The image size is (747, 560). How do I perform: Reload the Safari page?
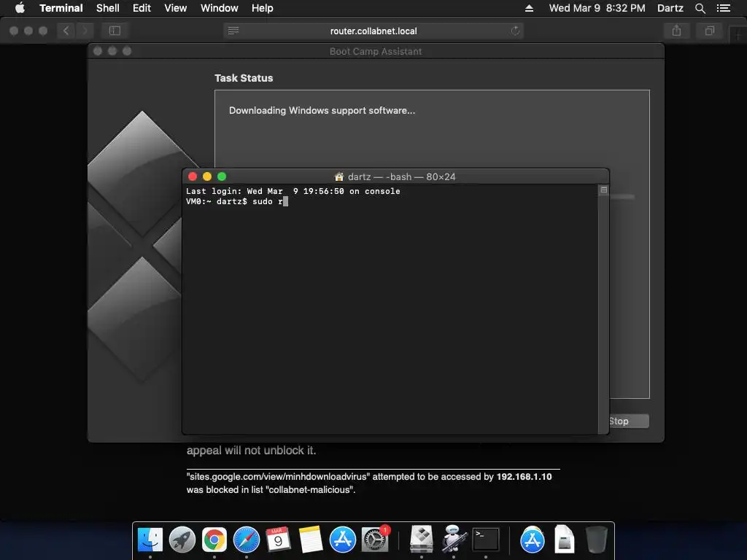pos(515,31)
